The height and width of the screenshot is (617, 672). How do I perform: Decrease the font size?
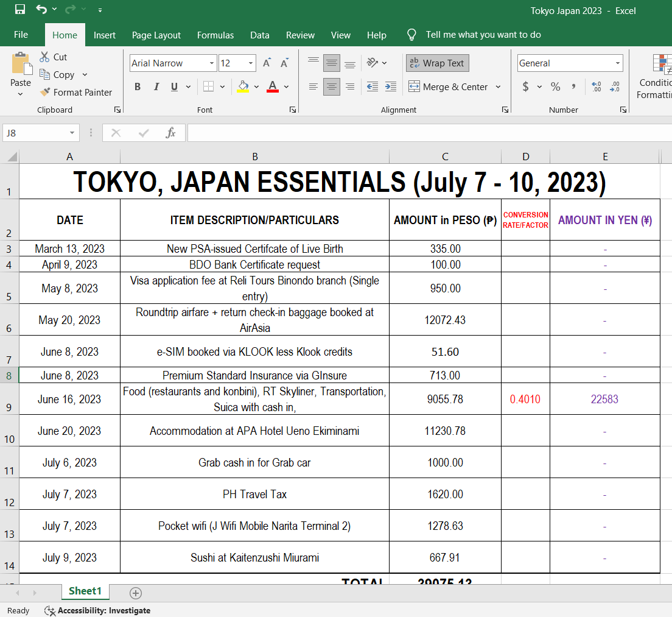[x=284, y=63]
